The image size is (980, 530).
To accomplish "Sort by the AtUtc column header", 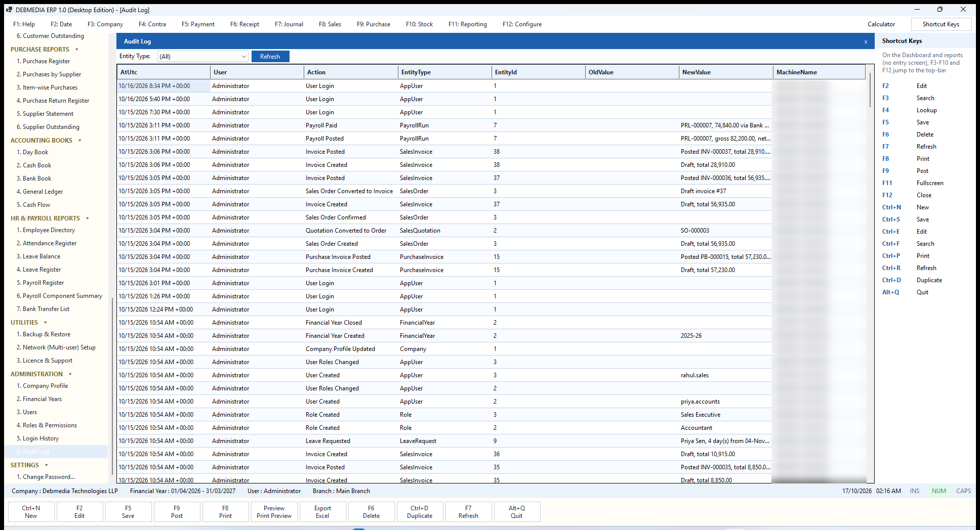I will (164, 72).
